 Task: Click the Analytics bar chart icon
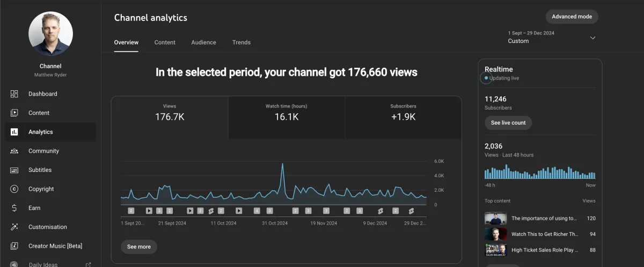point(14,132)
